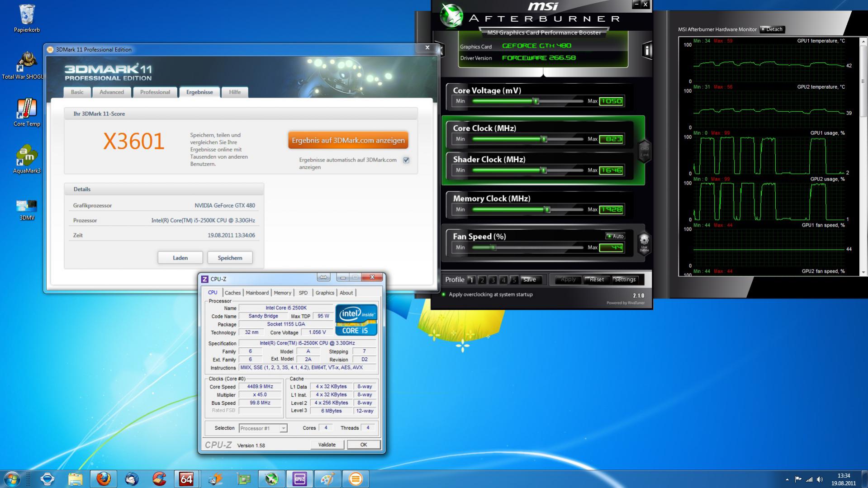
Task: Open the Professional tab in 3DMark
Action: [155, 92]
